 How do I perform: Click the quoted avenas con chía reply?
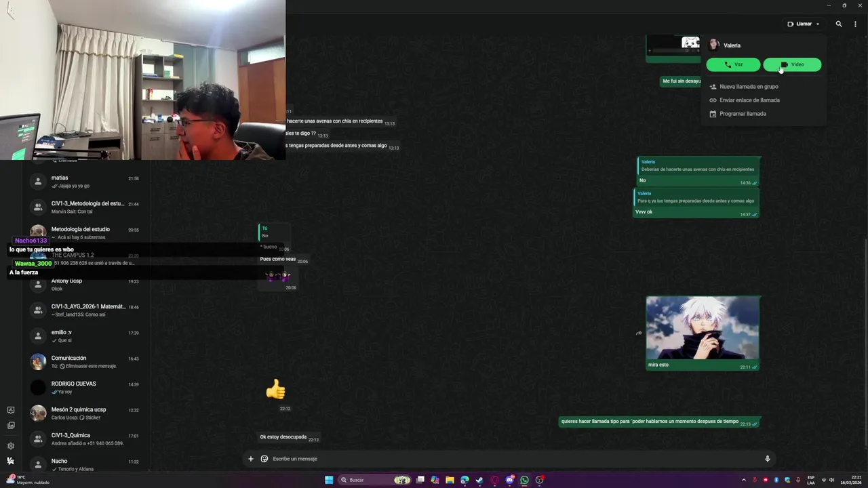(698, 166)
